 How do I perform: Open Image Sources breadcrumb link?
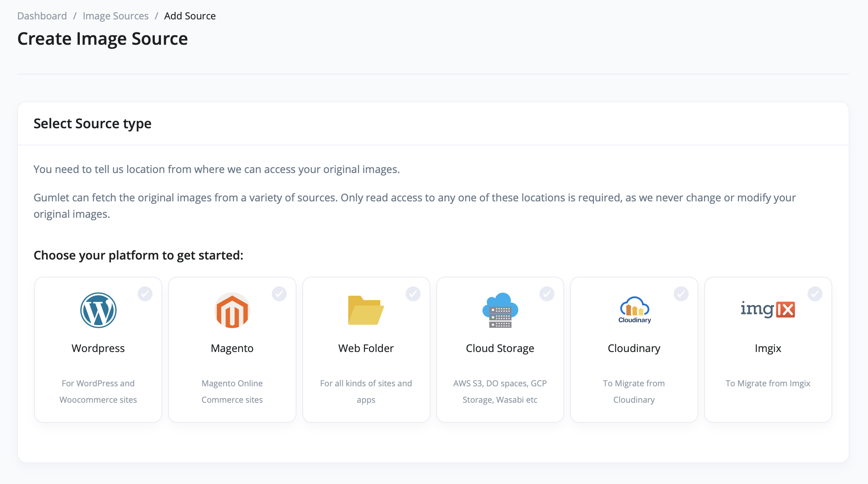click(116, 16)
